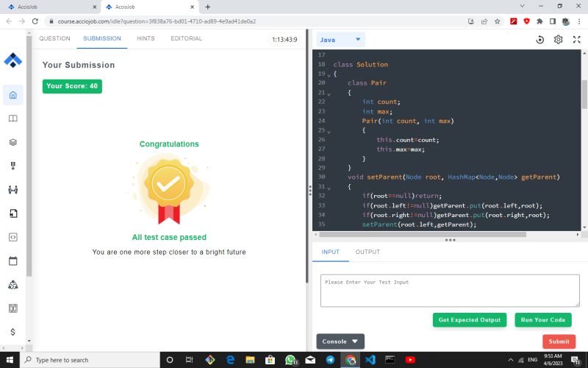Open the trophy icon in sidebar

coord(12,166)
